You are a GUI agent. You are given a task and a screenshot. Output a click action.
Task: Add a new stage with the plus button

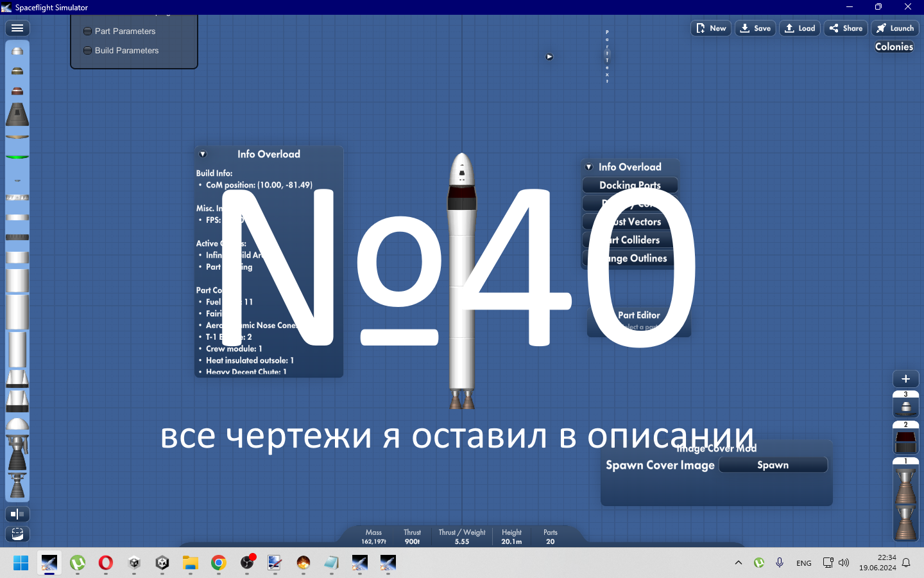point(906,379)
